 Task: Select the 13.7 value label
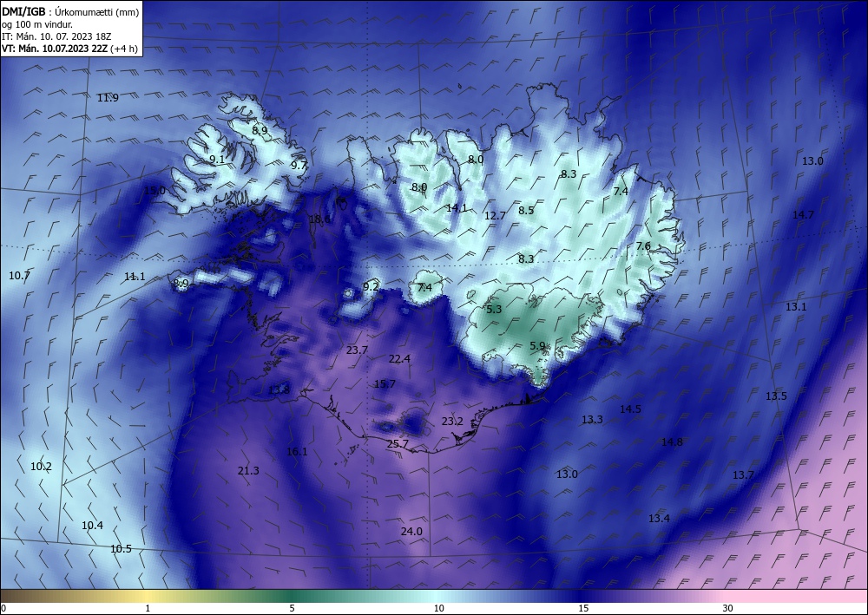click(744, 475)
